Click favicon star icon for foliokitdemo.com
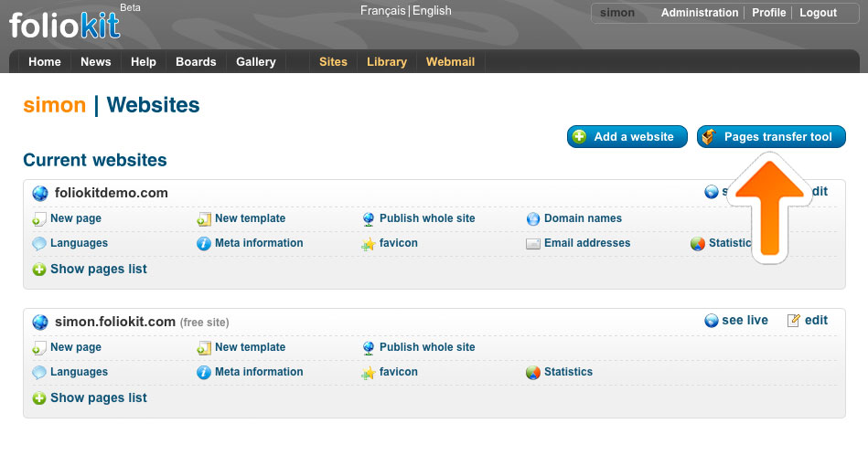Screen dimensions: 868x466 368,243
